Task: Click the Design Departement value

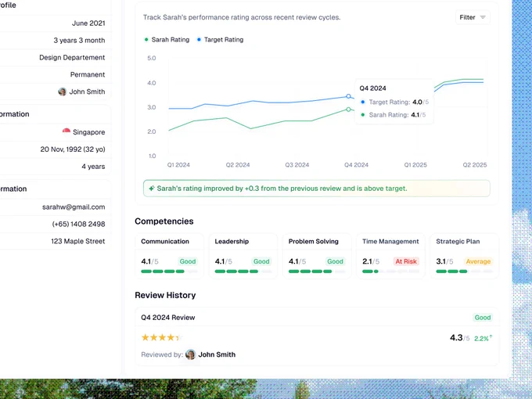Action: 72,58
